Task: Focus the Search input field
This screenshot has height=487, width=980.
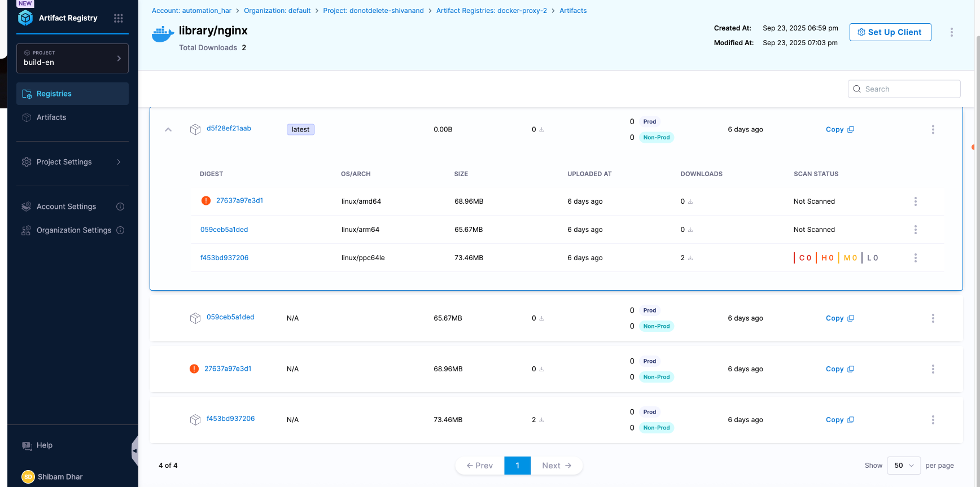Action: (909, 89)
